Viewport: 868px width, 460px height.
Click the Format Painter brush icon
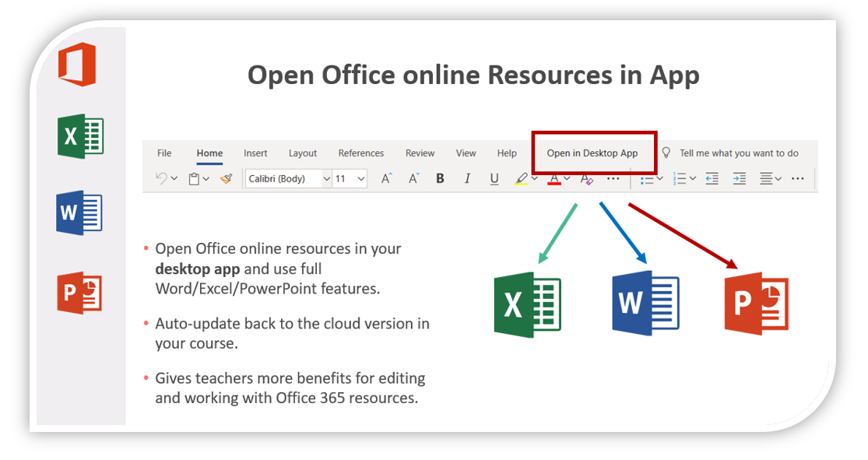pos(226,179)
